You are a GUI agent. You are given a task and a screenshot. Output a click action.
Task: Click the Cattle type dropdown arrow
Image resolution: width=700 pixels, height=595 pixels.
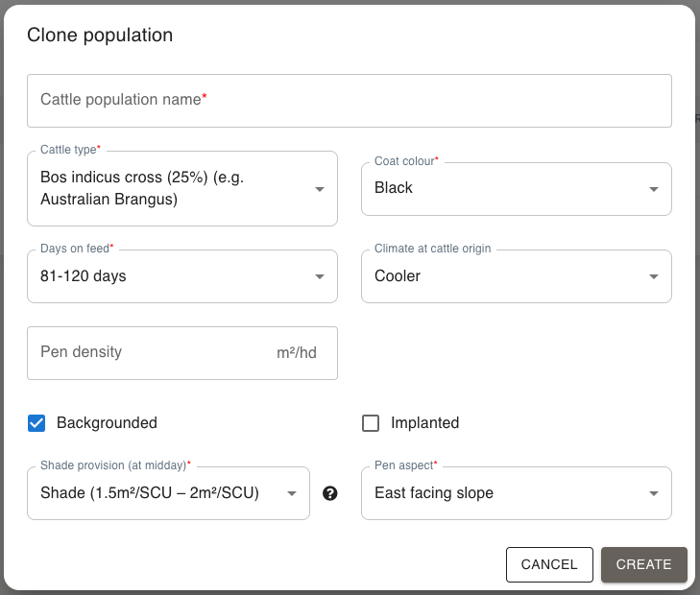pyautogui.click(x=320, y=189)
